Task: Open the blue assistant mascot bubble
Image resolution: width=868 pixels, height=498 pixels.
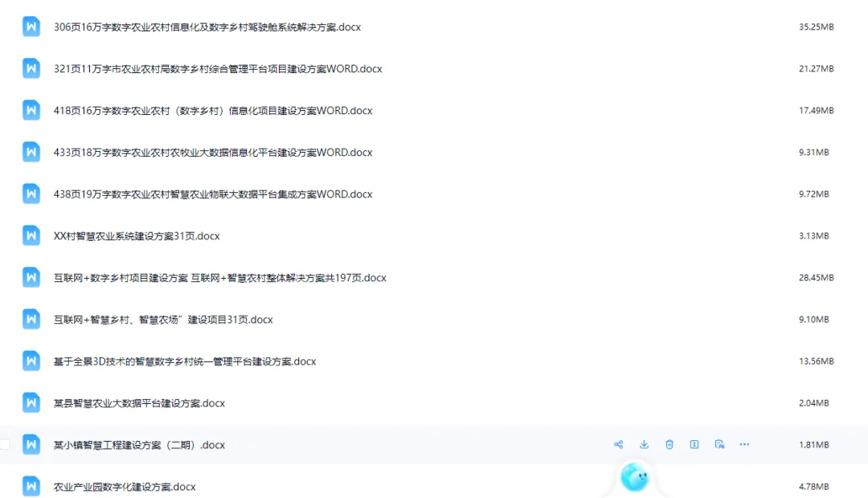Action: coord(634,477)
